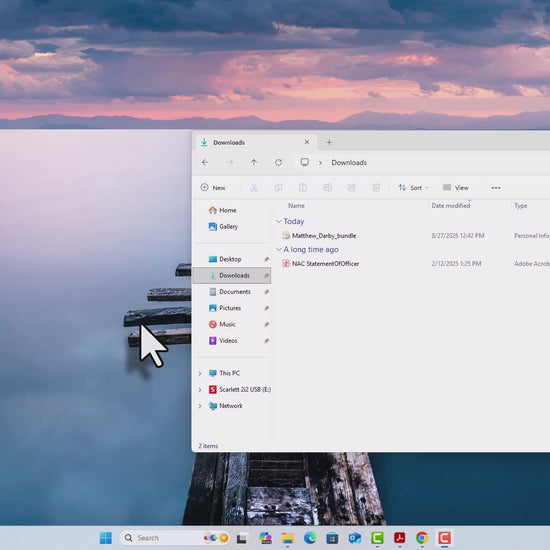Click the taskbar Search box
550x550 pixels.
click(x=175, y=537)
